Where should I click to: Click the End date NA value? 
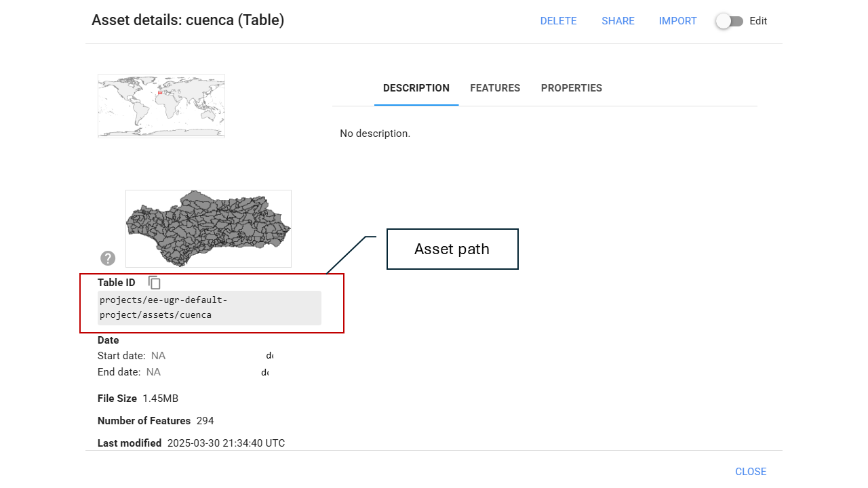153,372
